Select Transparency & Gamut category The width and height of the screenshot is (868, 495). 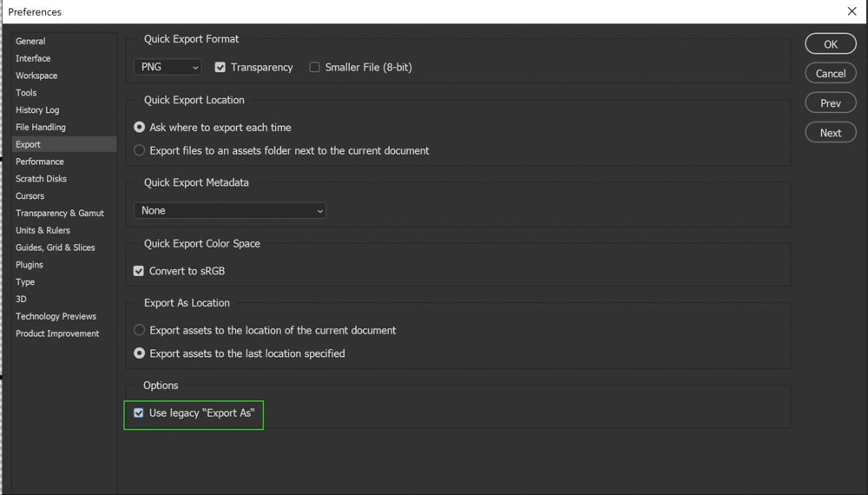click(60, 213)
